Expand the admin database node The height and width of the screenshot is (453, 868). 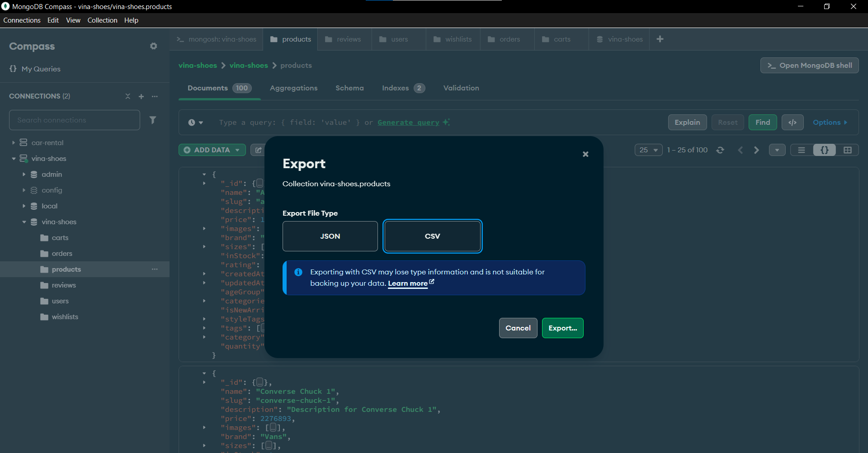coord(24,175)
